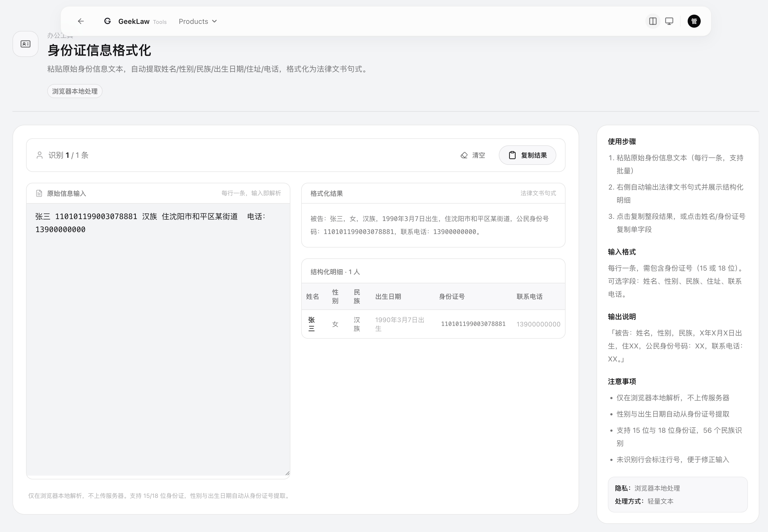The image size is (768, 532).
Task: Click the 输出说明 heading
Action: [622, 317]
